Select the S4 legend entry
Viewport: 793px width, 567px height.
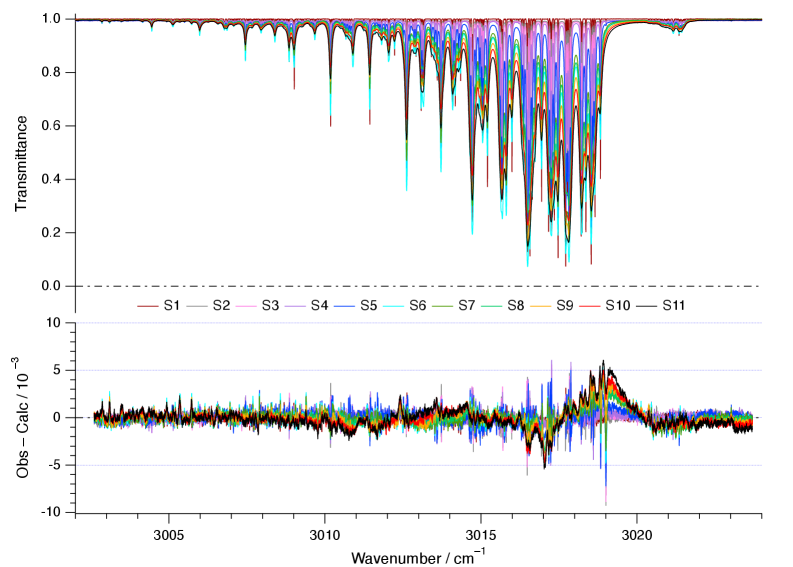pos(319,306)
